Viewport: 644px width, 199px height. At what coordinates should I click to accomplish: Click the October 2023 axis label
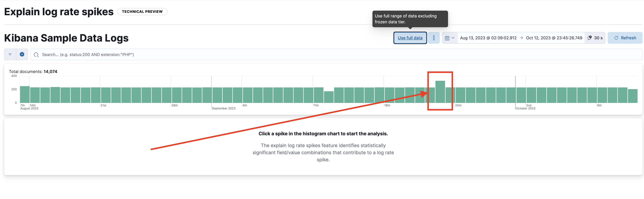[526, 108]
